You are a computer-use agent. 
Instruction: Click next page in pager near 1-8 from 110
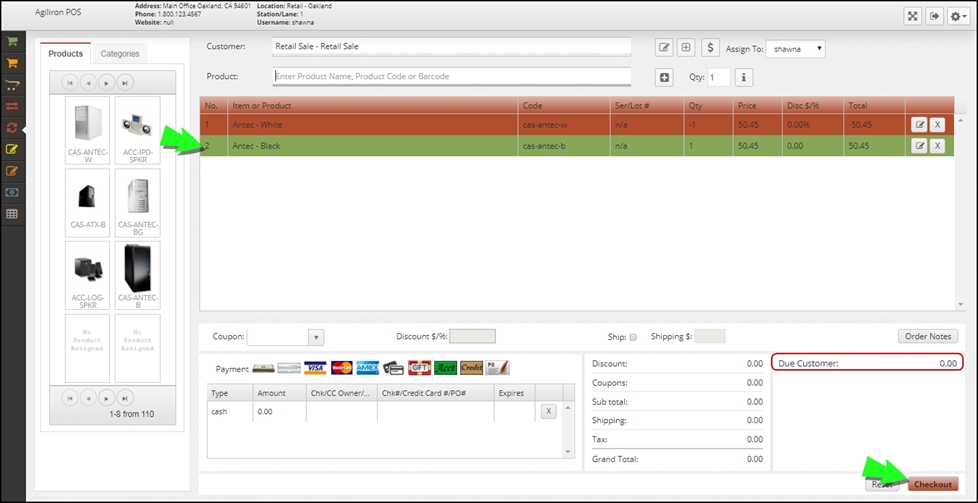click(107, 398)
